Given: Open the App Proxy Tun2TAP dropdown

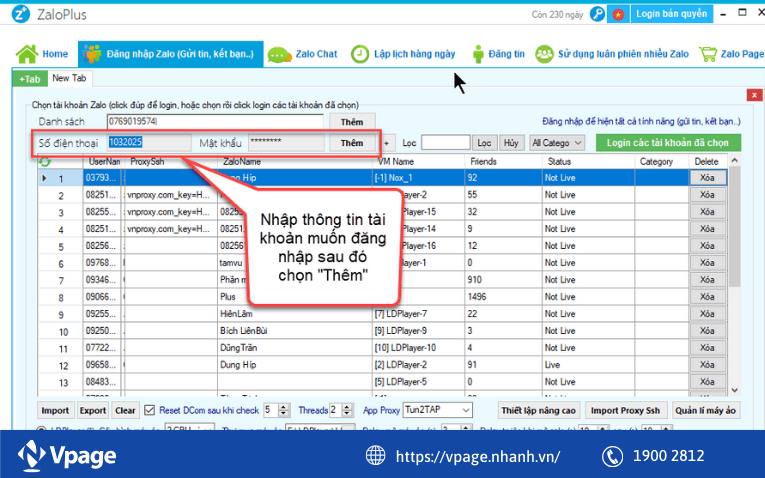Looking at the screenshot, I should (438, 410).
